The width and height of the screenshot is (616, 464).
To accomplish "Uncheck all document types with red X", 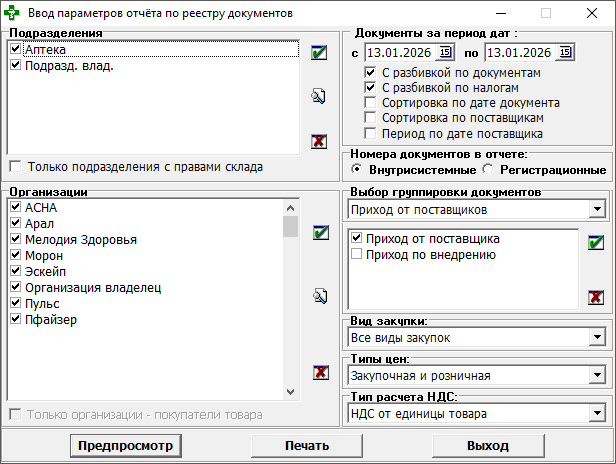I will (x=596, y=297).
